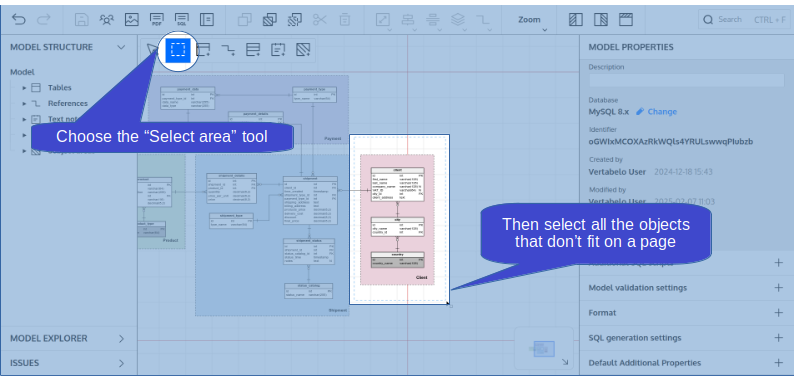This screenshot has width=794, height=376.
Task: Click the Copy icon in toolbar
Action: pos(245,20)
